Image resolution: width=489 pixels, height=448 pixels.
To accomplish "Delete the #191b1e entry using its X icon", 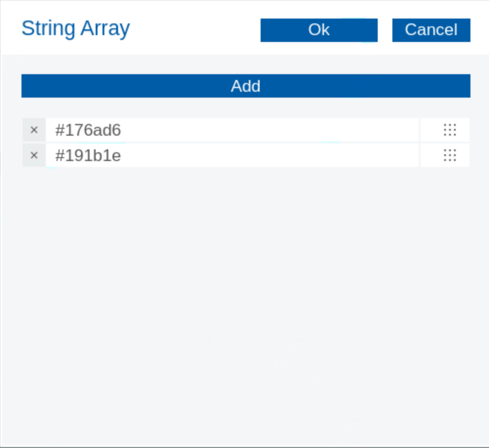I will pyautogui.click(x=34, y=156).
